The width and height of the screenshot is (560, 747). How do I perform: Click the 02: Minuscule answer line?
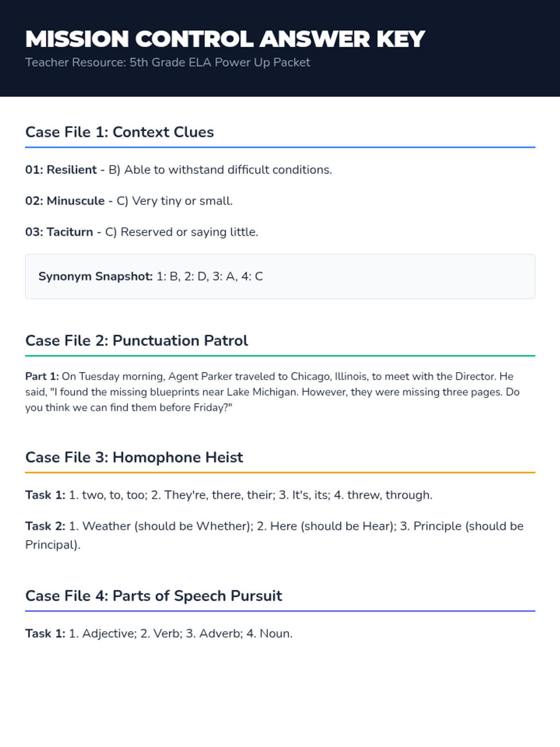(129, 201)
